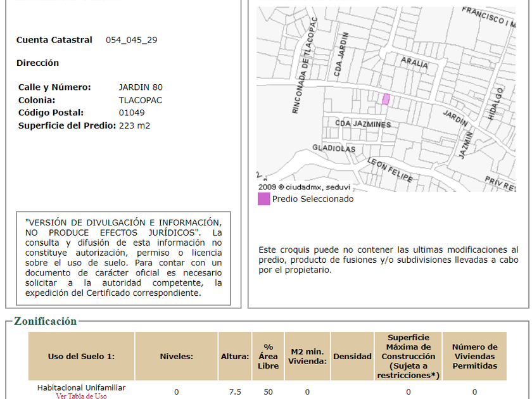The width and height of the screenshot is (532, 399).
Task: Open the Ver Tabla de Uso link
Action: pyautogui.click(x=81, y=396)
